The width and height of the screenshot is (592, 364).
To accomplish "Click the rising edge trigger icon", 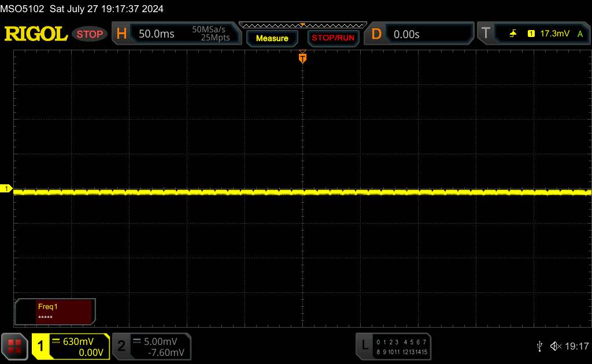I will pos(513,34).
